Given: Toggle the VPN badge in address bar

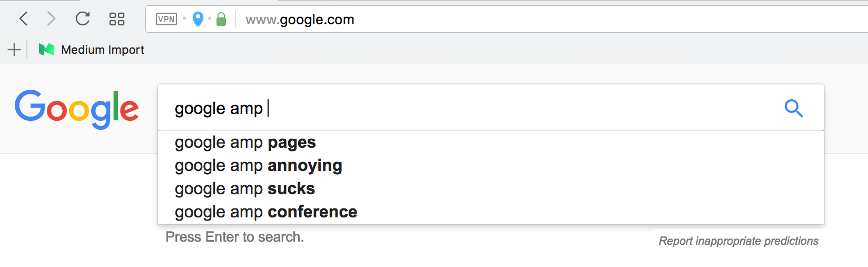Looking at the screenshot, I should pos(166,20).
